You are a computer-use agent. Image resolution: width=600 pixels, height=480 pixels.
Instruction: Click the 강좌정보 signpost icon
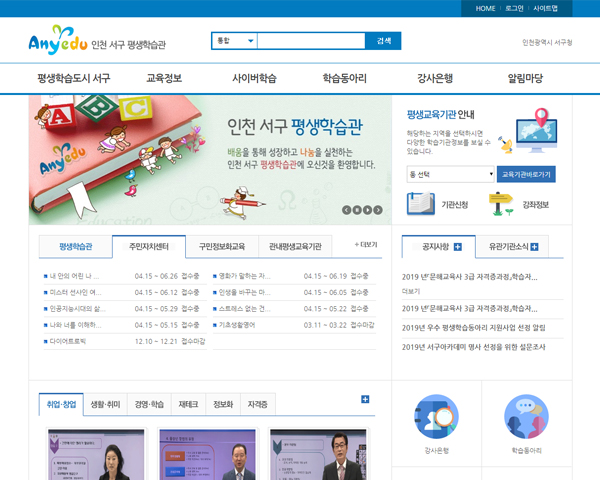(x=501, y=204)
